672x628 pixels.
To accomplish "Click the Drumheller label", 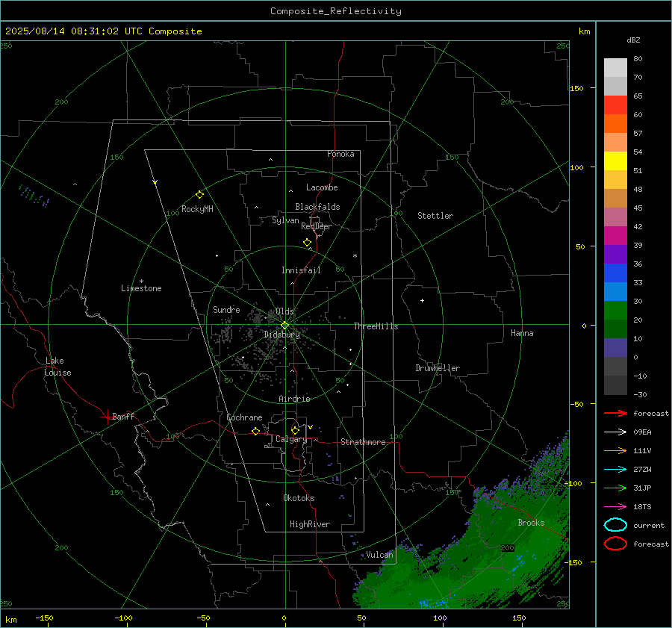I will coord(438,368).
